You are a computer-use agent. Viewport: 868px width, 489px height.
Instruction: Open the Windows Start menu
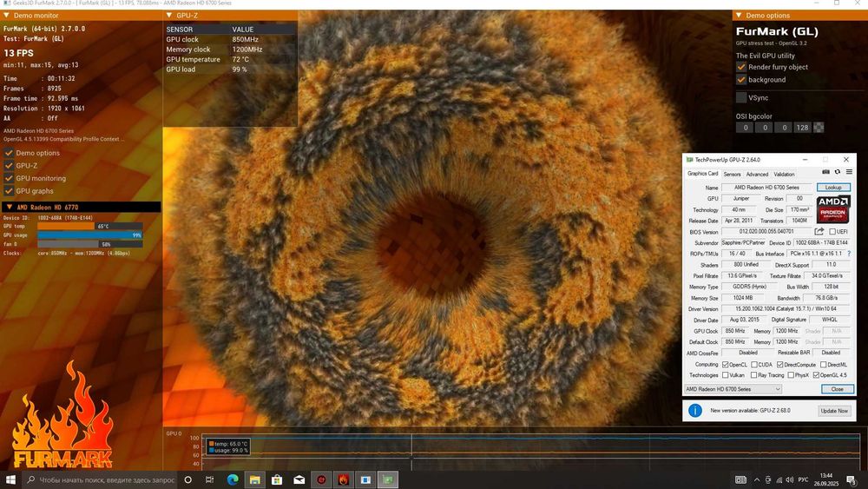point(10,479)
